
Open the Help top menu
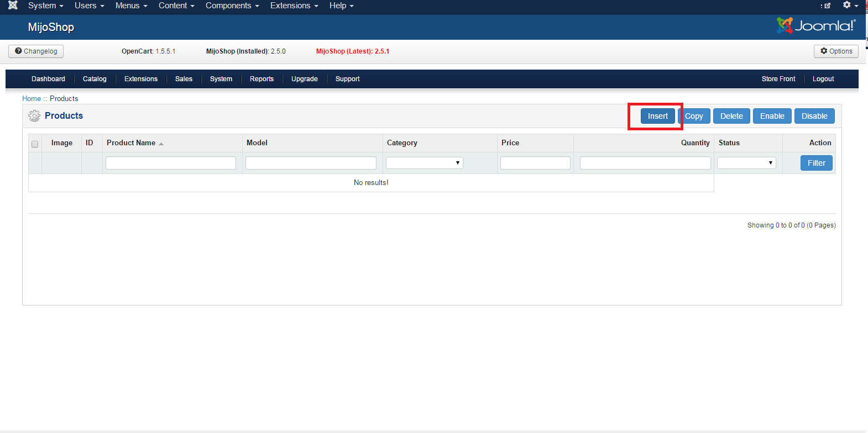pos(341,6)
